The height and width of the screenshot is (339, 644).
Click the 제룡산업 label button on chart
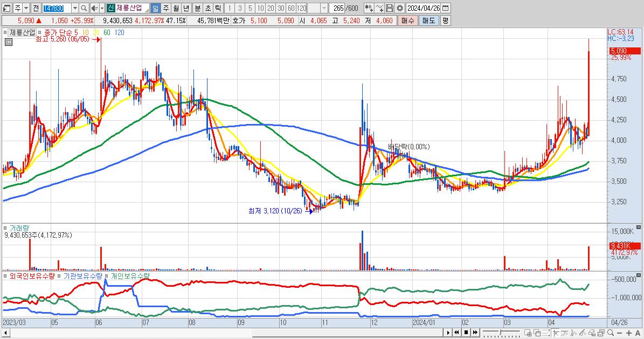click(22, 32)
